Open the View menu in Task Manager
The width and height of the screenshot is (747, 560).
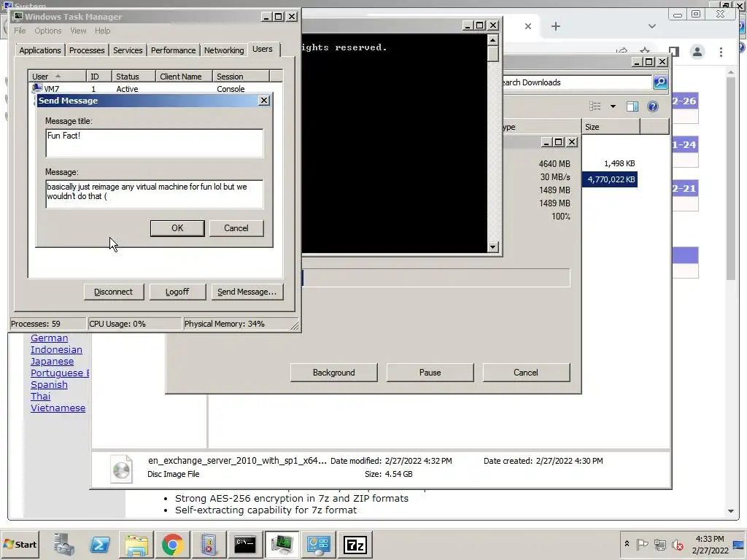tap(78, 31)
